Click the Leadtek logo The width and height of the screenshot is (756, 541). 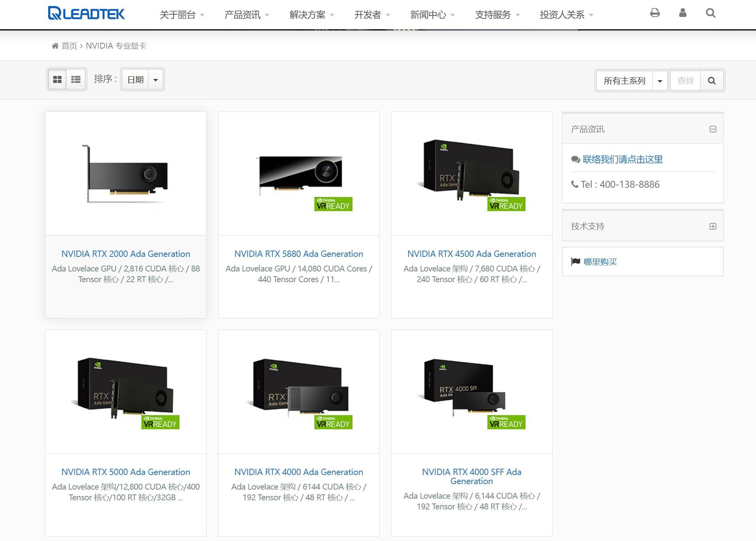pos(86,13)
